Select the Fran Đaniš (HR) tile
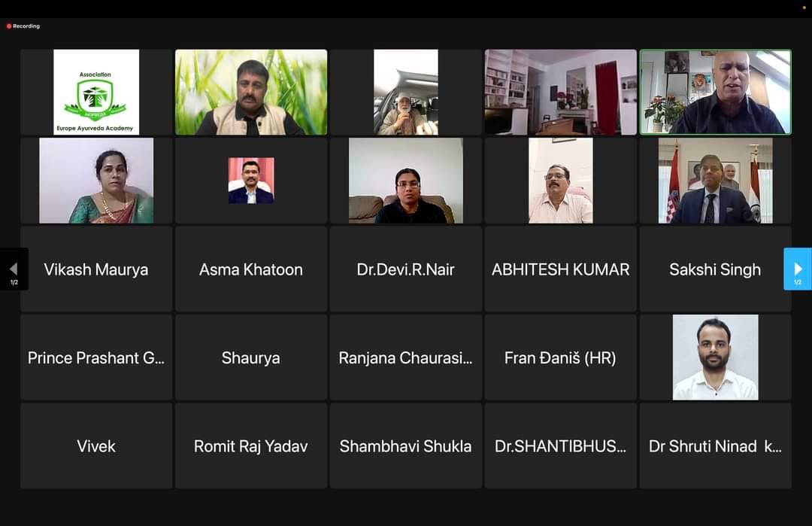The width and height of the screenshot is (812, 526). coord(561,357)
